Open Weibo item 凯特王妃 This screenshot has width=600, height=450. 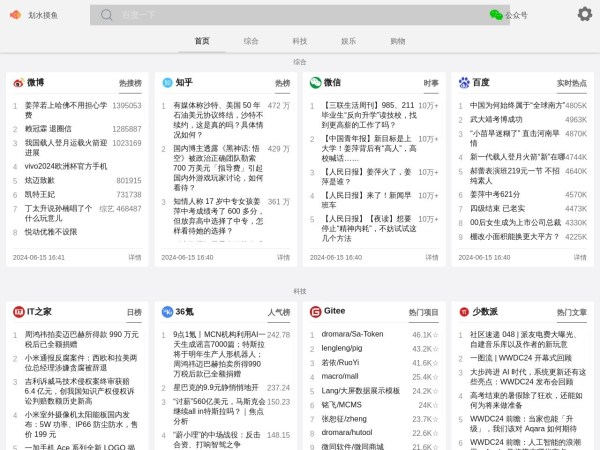40,195
